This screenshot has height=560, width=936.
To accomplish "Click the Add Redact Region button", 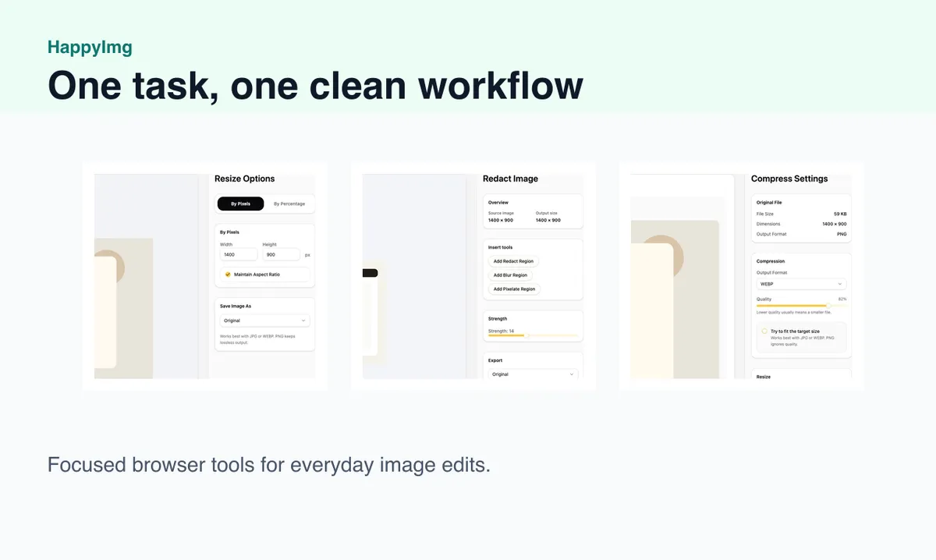I will (x=514, y=261).
